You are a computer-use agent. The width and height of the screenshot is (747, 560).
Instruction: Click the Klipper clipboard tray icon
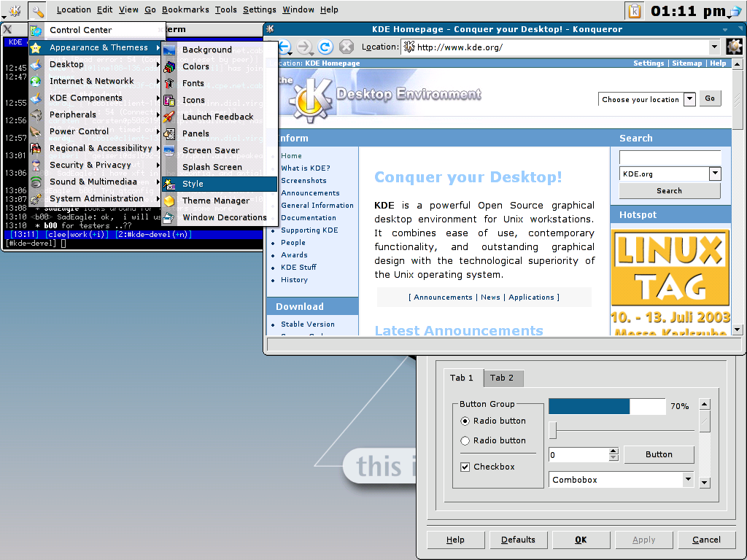click(635, 10)
